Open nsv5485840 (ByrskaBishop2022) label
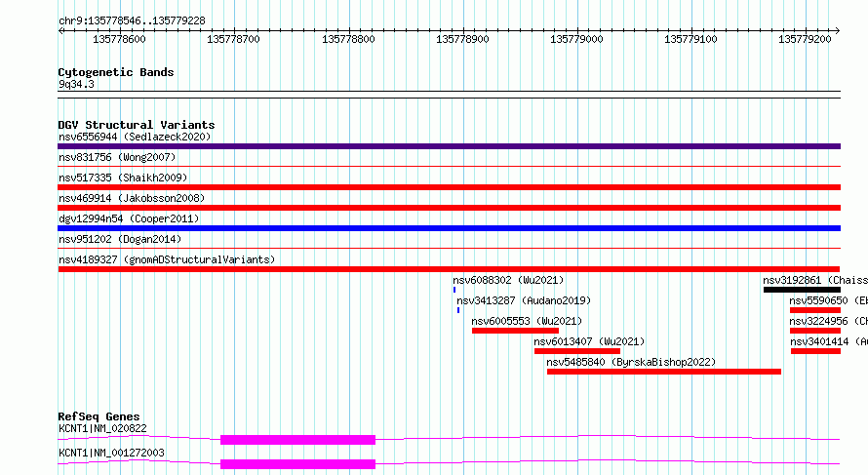 click(x=631, y=362)
